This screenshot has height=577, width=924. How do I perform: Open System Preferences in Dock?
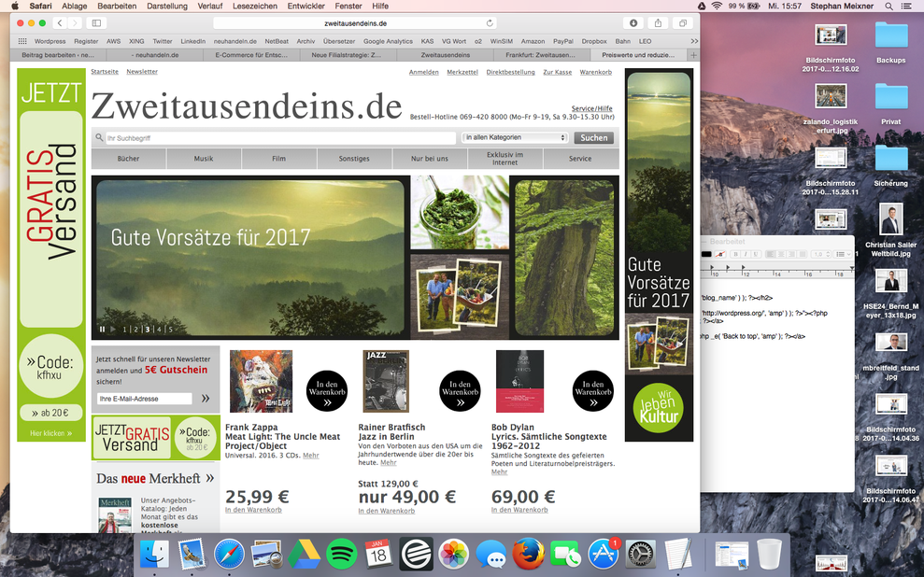(641, 554)
